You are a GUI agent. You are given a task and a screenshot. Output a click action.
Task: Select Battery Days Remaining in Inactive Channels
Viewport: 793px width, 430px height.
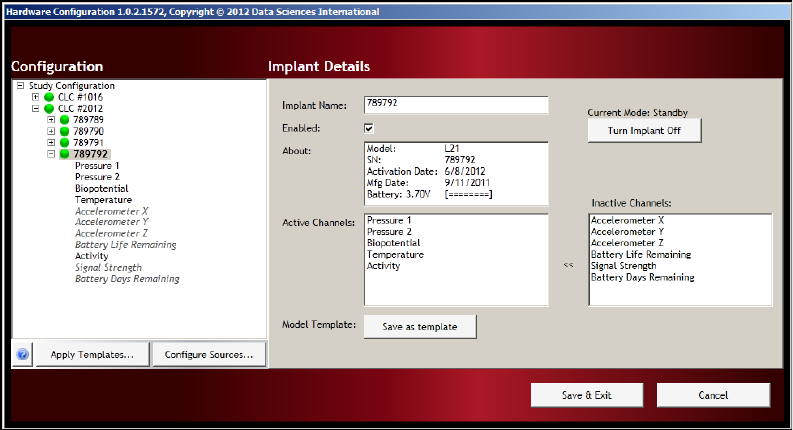[642, 277]
